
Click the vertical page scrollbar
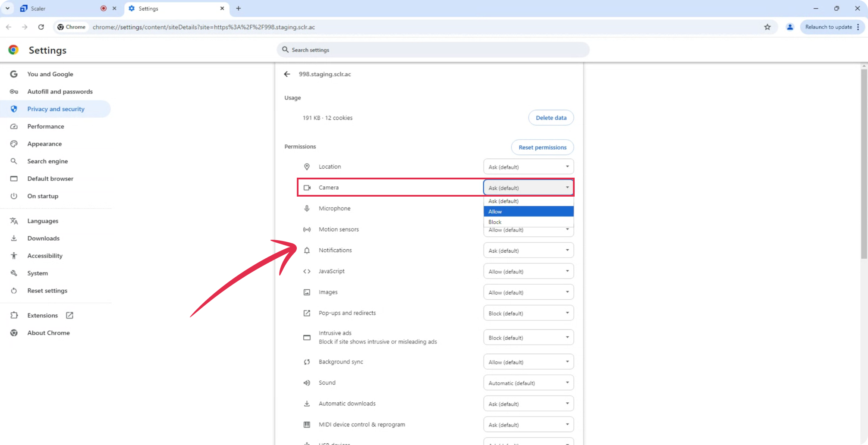[x=864, y=164]
